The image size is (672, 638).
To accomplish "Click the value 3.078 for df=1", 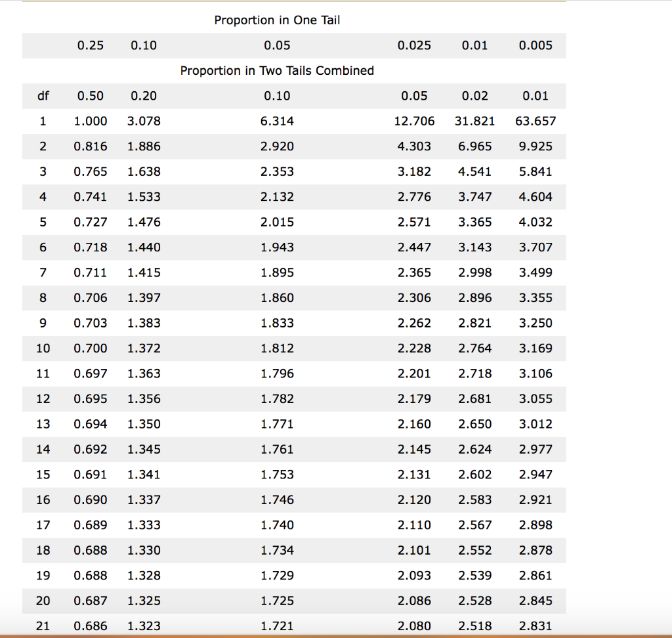I will 144,121.
